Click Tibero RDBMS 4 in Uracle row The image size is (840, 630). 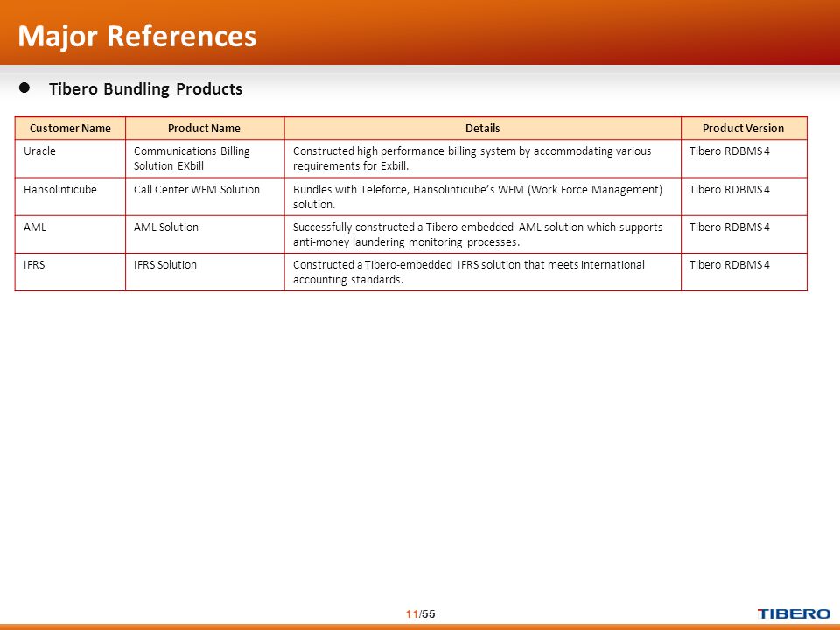click(x=744, y=158)
